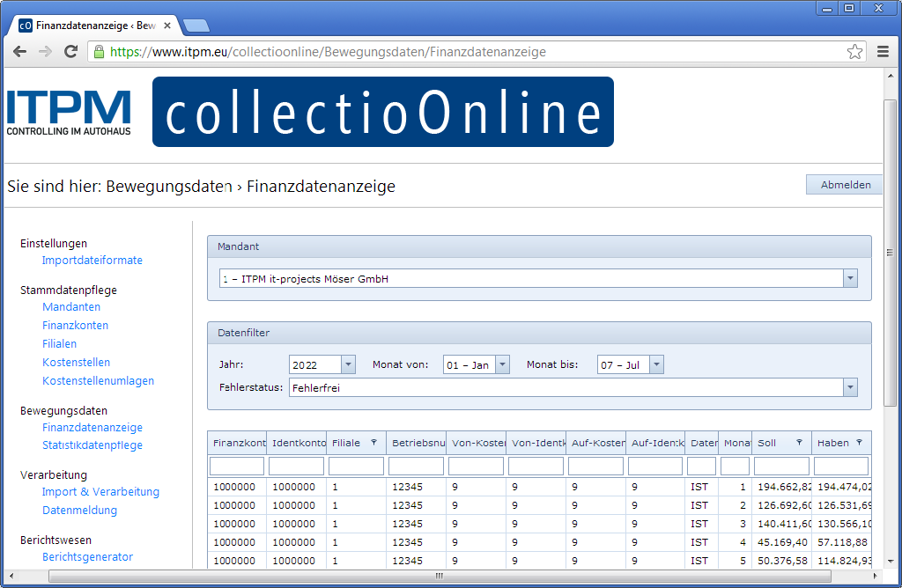This screenshot has height=588, width=902.
Task: Click the Soll value 194.662,82
Action: pos(784,487)
